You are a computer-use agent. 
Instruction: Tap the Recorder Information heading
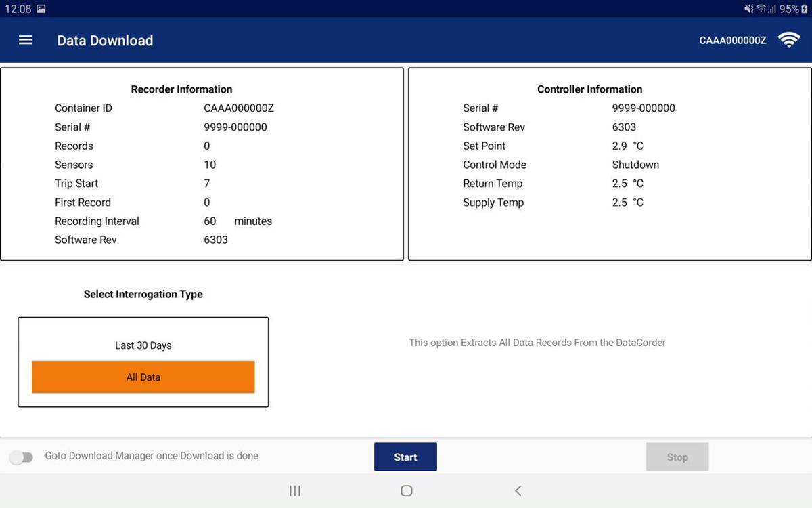click(x=181, y=89)
